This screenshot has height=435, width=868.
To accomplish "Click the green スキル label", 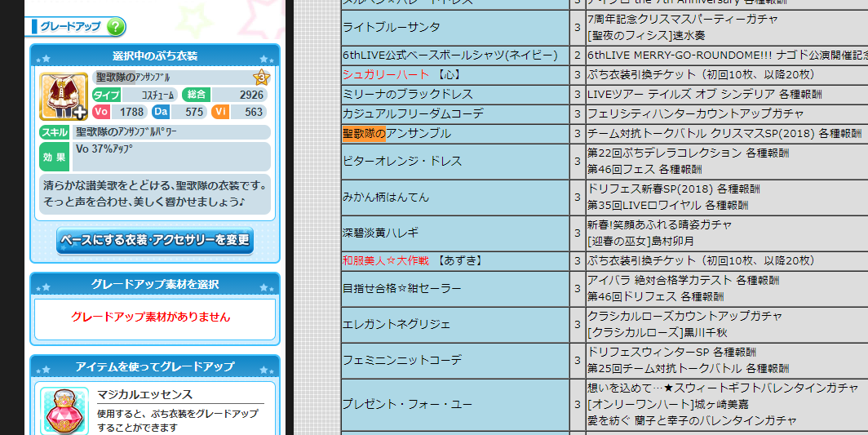I will (55, 132).
